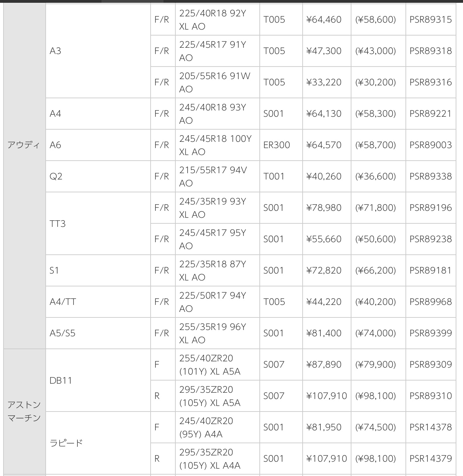
Task: Click the T001 pattern cell
Action: 274,176
